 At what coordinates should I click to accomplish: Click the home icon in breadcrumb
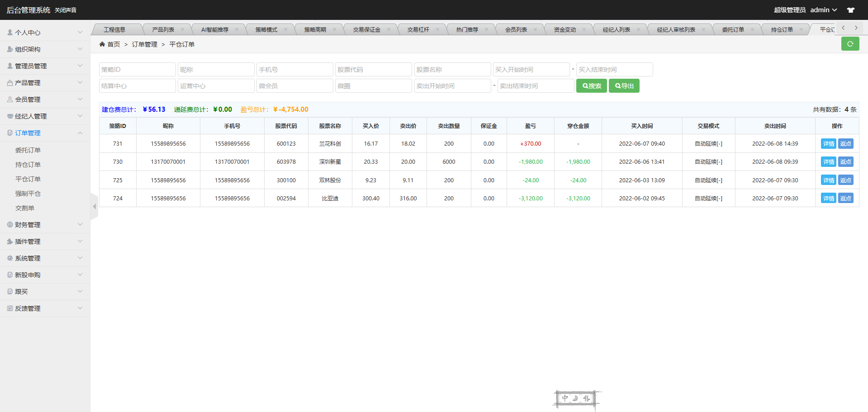(x=102, y=44)
